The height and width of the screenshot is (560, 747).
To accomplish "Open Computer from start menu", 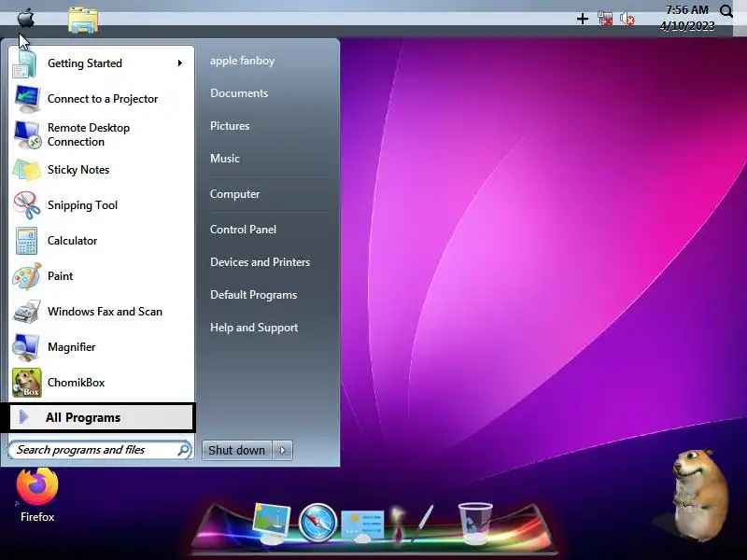I will tap(235, 194).
